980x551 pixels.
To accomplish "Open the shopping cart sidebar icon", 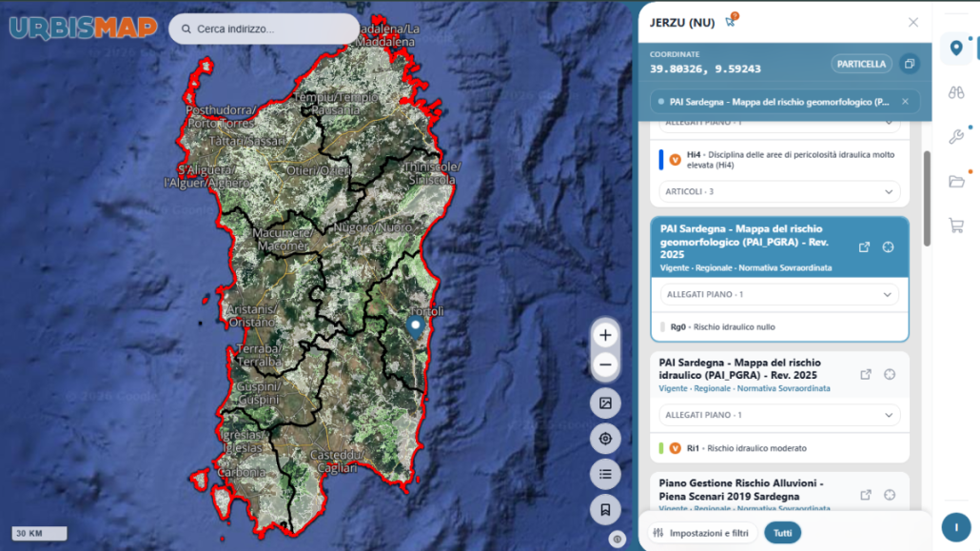I will pos(956,226).
